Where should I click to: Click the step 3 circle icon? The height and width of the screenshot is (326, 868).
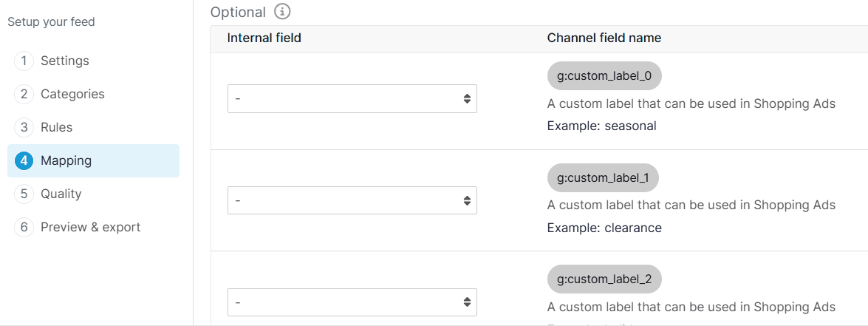point(24,127)
